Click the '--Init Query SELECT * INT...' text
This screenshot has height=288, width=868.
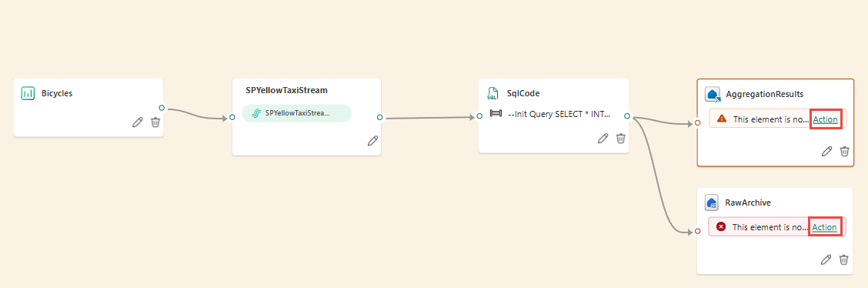(559, 115)
